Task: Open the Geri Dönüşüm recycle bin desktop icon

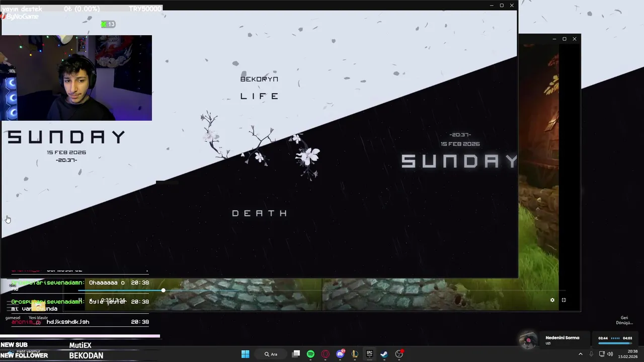Action: click(624, 320)
